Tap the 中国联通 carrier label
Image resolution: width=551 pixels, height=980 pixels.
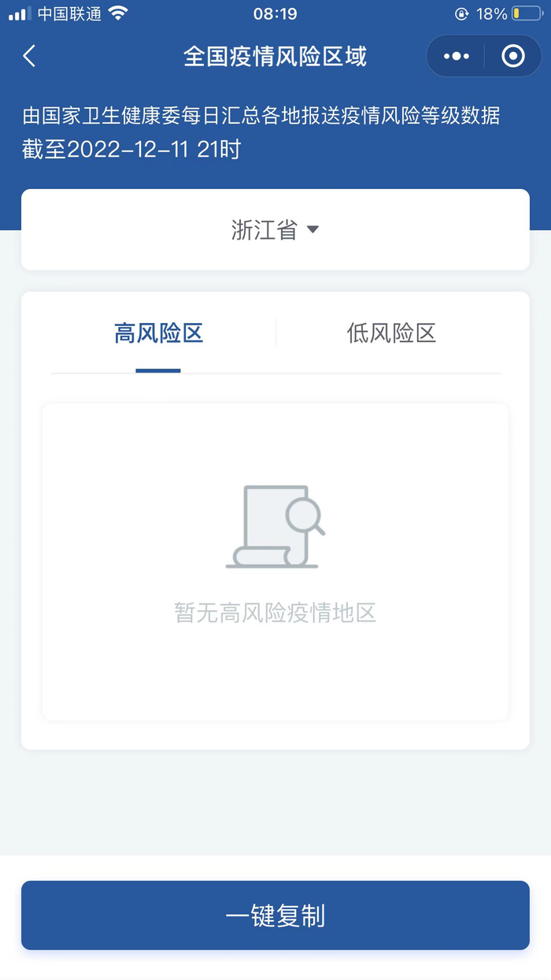coord(69,13)
